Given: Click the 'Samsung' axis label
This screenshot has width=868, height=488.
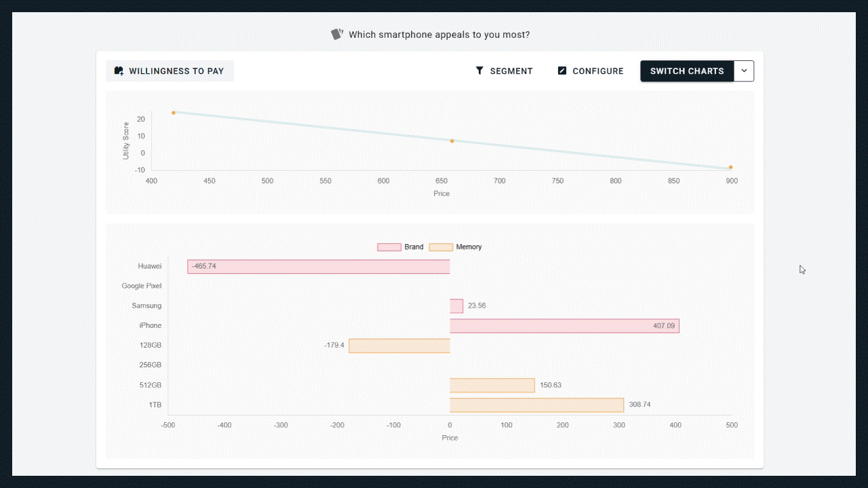Looking at the screenshot, I should [x=146, y=306].
